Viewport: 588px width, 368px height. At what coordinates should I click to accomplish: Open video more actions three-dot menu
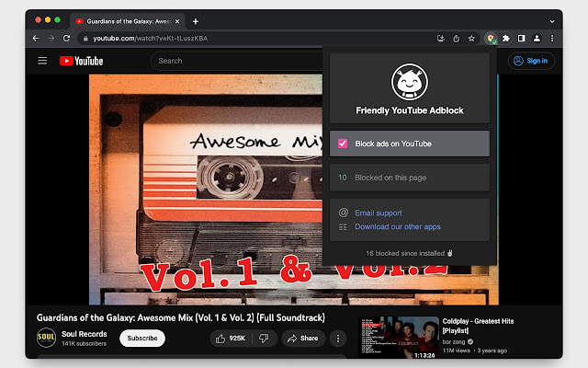337,339
